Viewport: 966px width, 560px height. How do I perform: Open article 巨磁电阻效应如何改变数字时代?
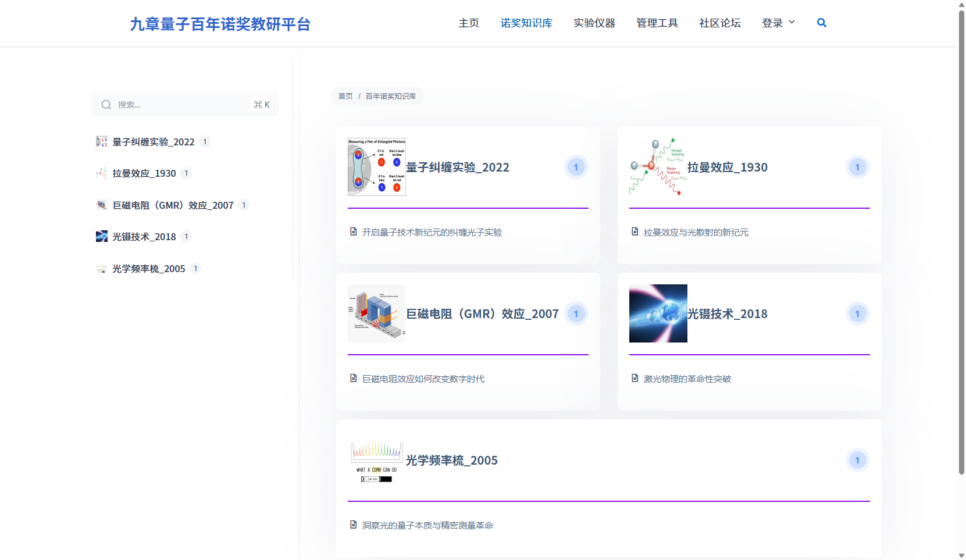(423, 379)
